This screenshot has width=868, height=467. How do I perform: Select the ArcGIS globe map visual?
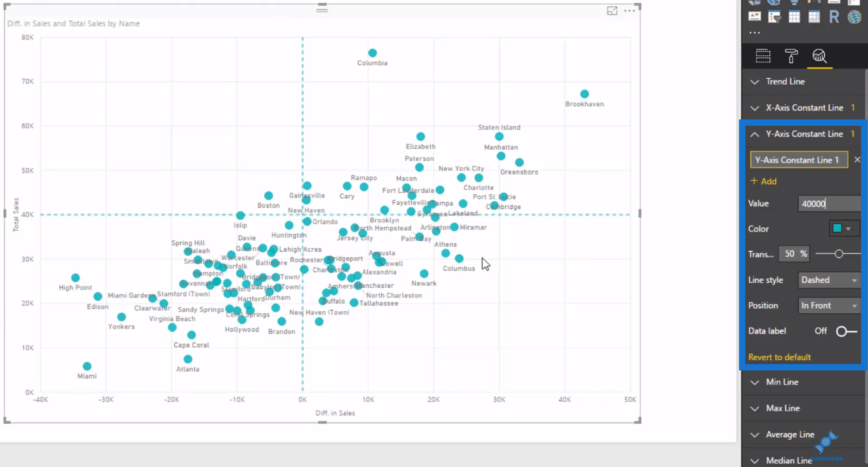coord(855,17)
